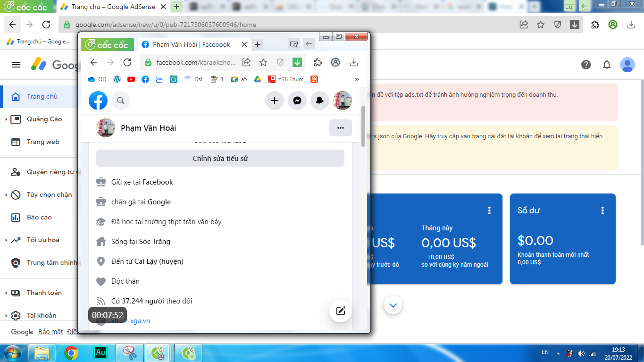Open the Zalo bookmark icon
Viewport: 644px width, 362px height.
(159, 79)
